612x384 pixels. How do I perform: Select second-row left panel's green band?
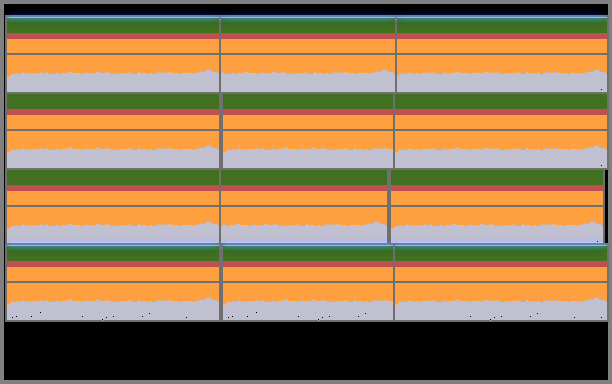point(113,101)
